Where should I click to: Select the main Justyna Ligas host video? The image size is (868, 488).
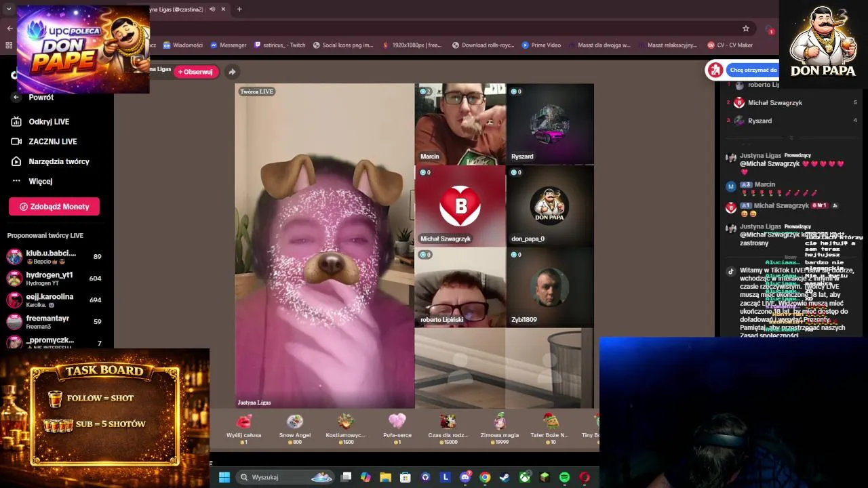click(x=324, y=246)
